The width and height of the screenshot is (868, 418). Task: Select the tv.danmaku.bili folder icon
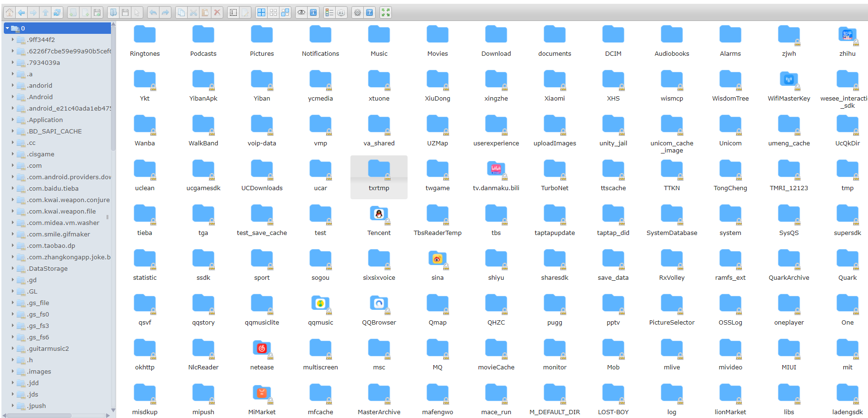[x=496, y=170]
